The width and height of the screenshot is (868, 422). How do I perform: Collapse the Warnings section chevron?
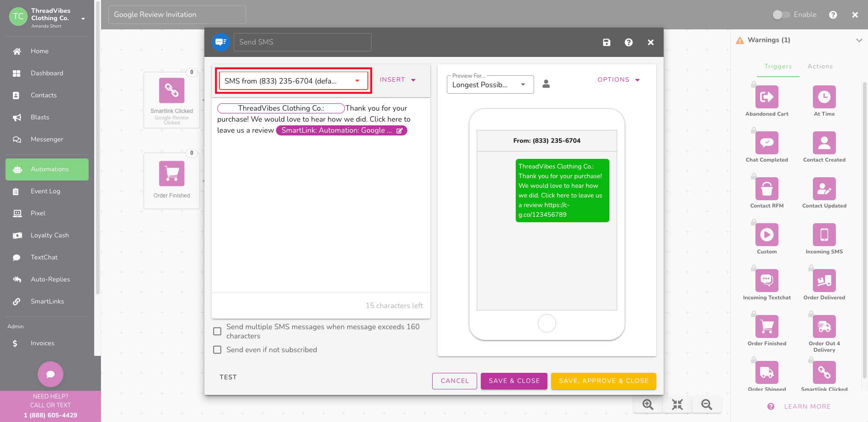coord(859,40)
